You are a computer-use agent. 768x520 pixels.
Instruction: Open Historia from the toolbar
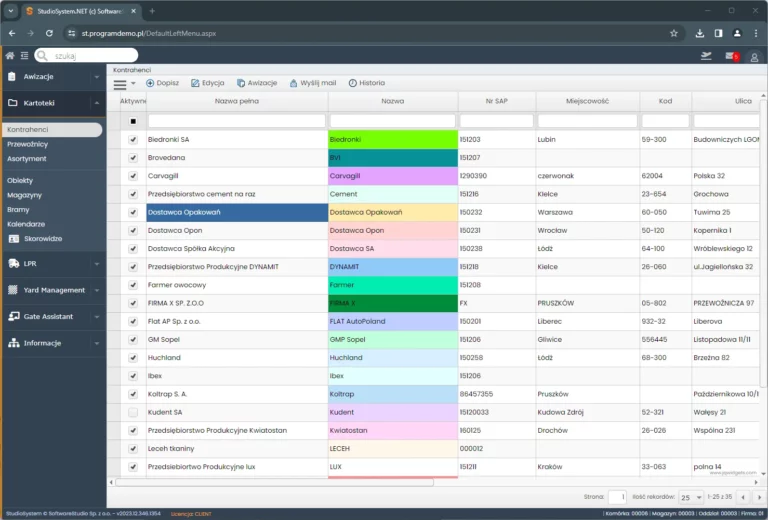pos(366,83)
